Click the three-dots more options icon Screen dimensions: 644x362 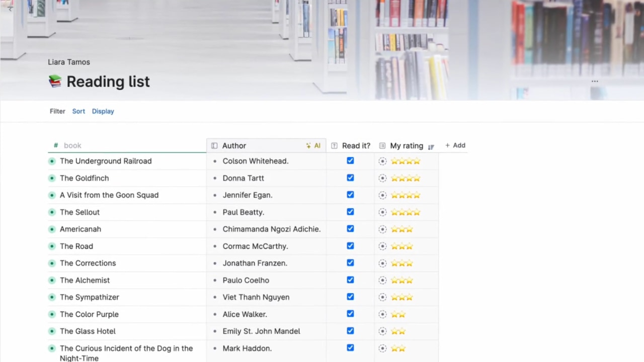pos(595,81)
